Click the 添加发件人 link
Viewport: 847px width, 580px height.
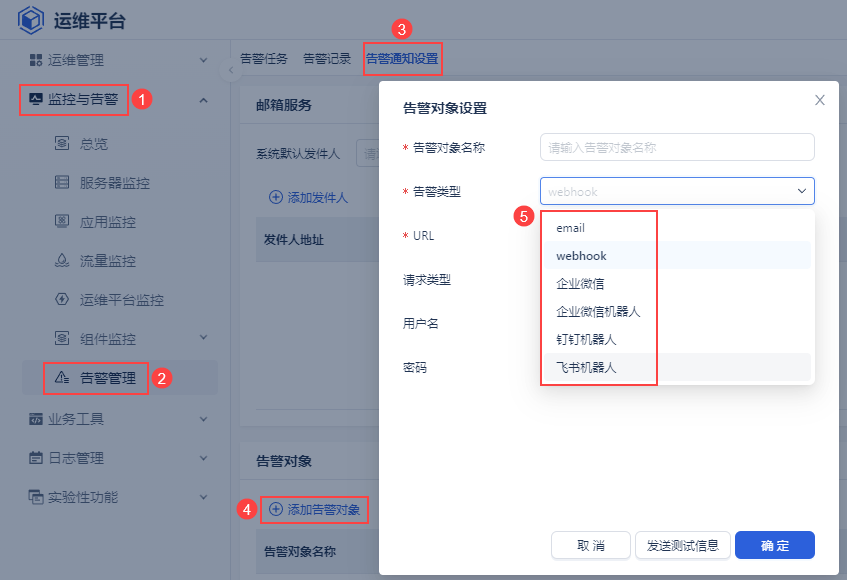(318, 198)
